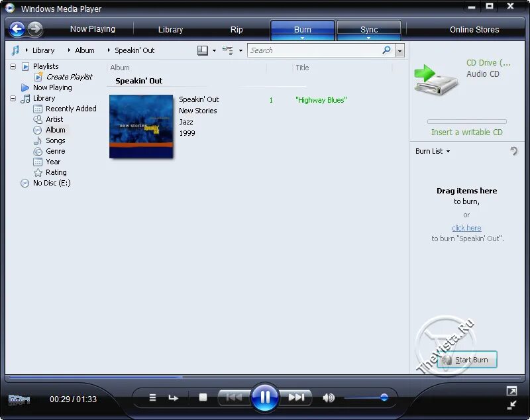Collapse the Library tree node
This screenshot has height=420, width=530.
pos(13,98)
